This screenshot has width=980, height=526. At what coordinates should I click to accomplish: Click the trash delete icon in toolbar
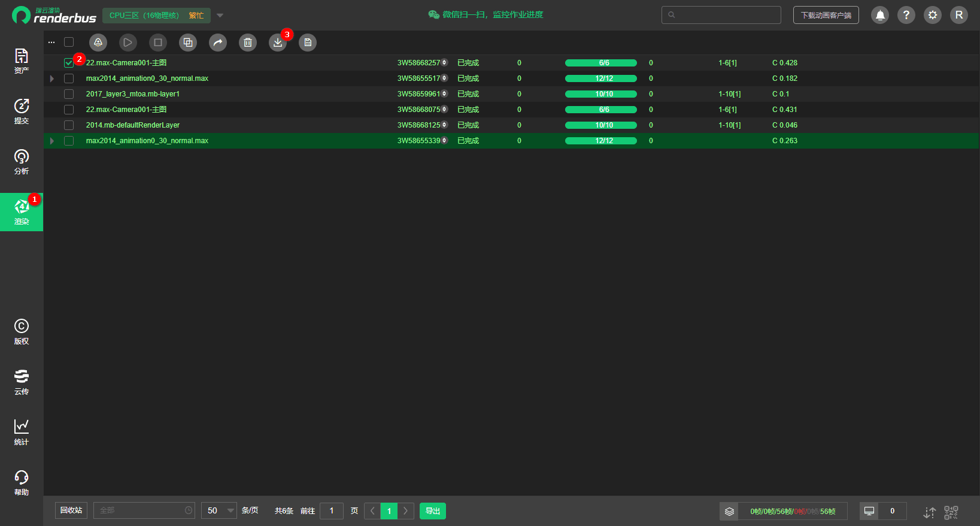point(248,43)
